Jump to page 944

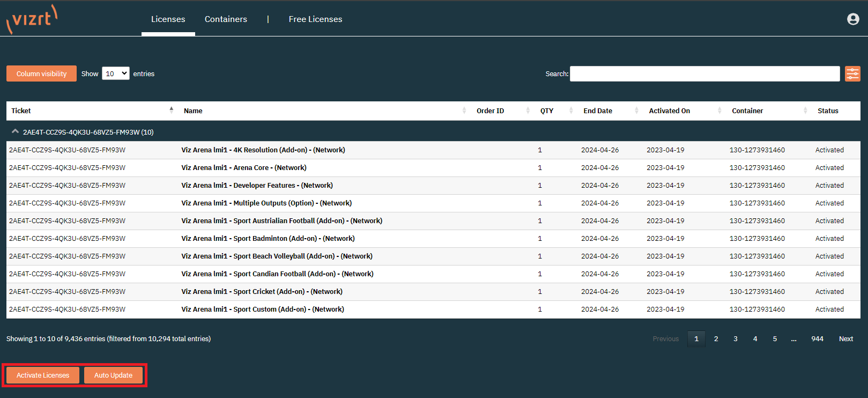[x=817, y=339]
